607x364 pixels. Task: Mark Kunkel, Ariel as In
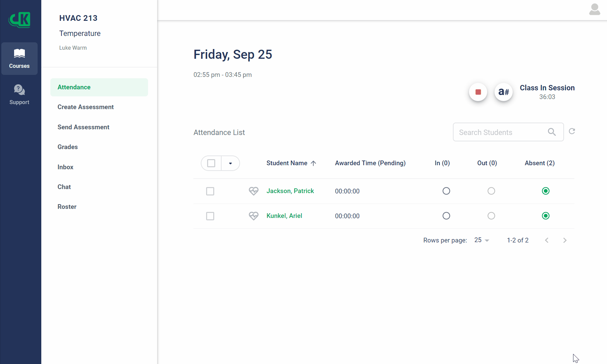coord(446,216)
